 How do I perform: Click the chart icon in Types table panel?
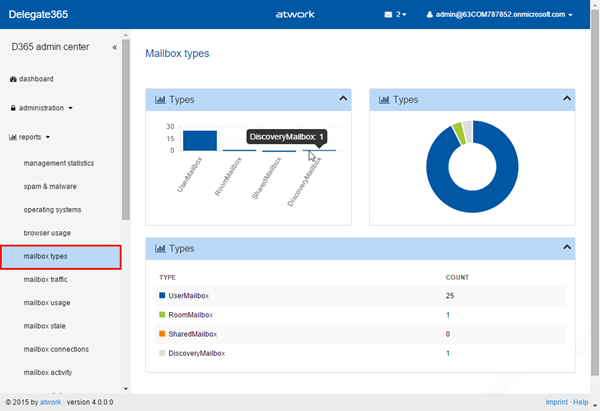(160, 248)
